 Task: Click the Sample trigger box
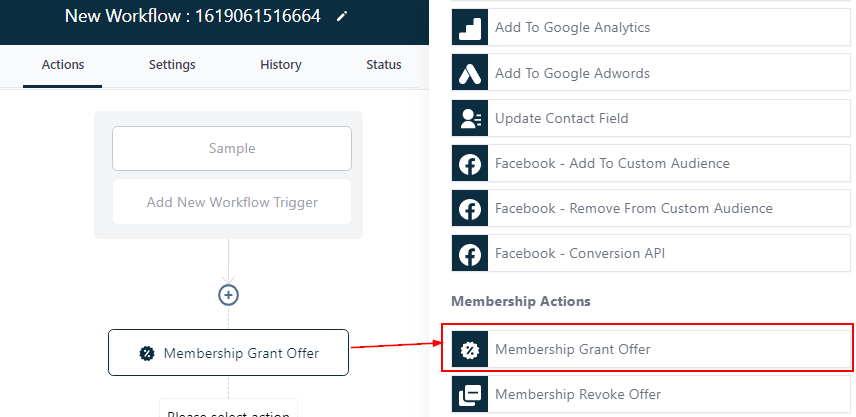(231, 148)
